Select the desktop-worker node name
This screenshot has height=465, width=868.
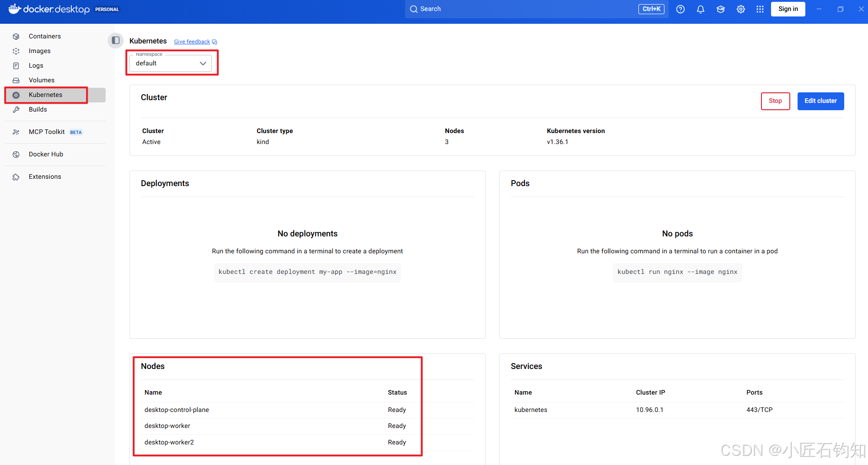167,426
